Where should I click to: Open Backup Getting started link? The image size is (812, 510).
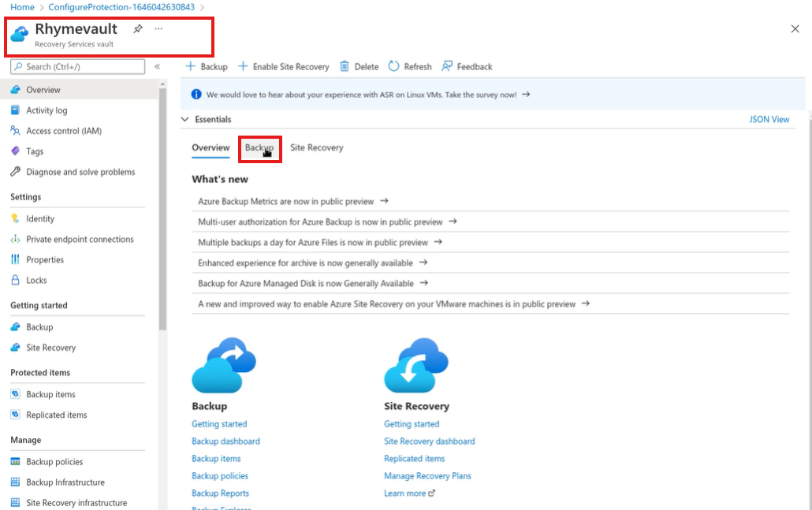coord(219,423)
